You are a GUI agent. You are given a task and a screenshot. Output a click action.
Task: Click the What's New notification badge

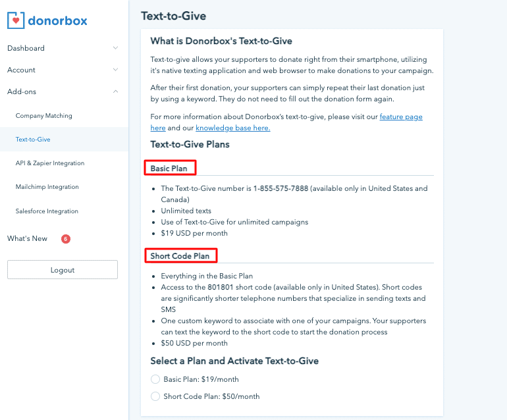click(x=65, y=239)
